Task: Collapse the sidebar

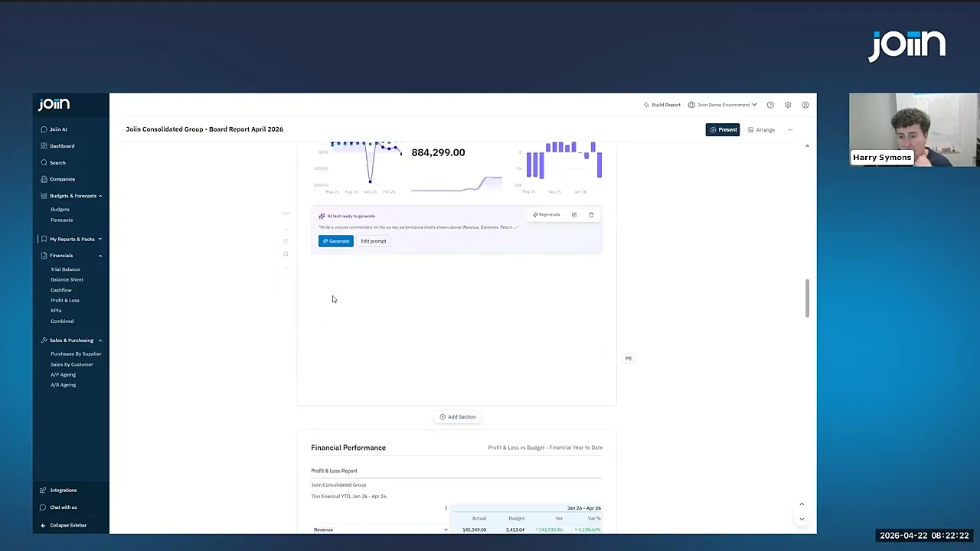Action: tap(64, 526)
